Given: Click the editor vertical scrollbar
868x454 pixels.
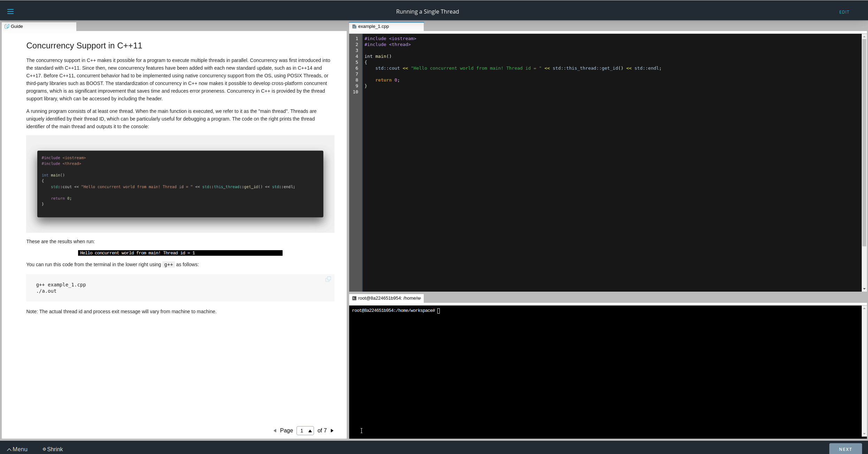Looking at the screenshot, I should (864, 139).
